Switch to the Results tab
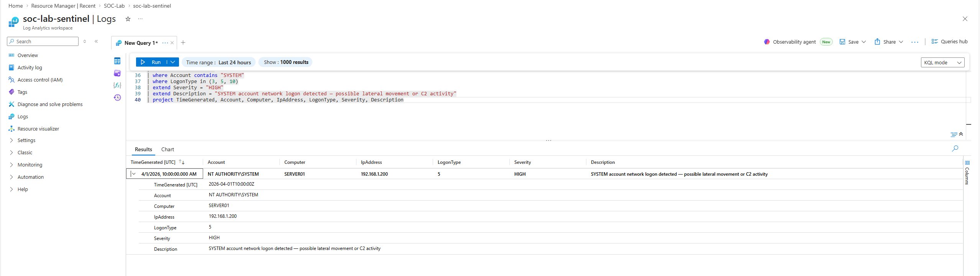 (x=143, y=149)
